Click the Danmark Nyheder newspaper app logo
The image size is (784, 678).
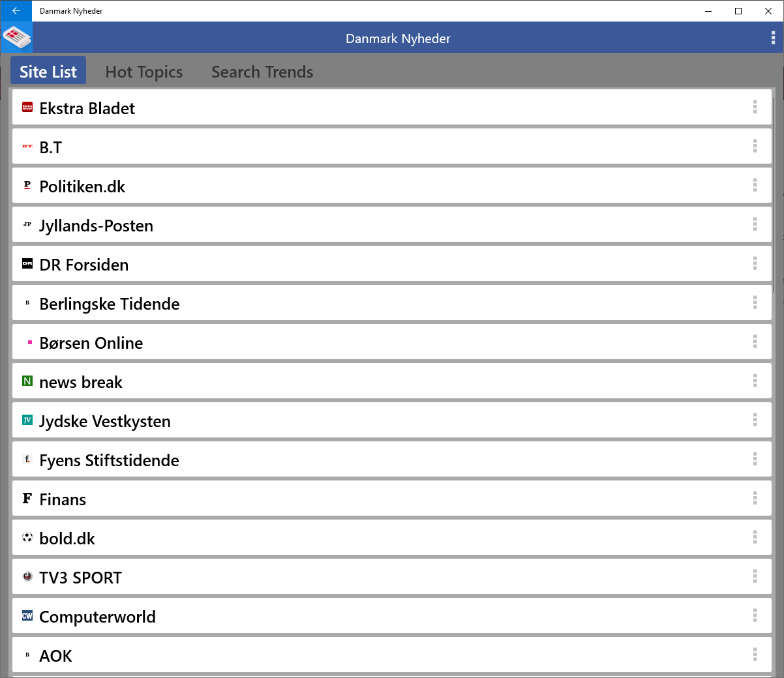click(x=16, y=37)
